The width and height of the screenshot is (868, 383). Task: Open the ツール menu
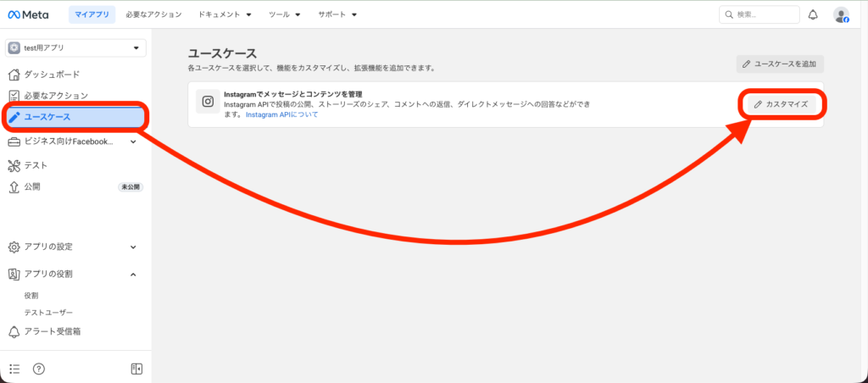tap(284, 14)
